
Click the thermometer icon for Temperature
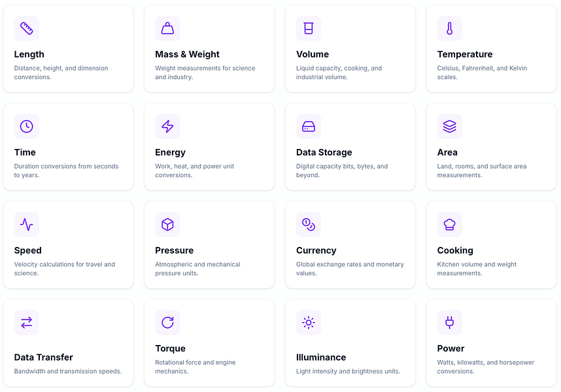click(449, 28)
